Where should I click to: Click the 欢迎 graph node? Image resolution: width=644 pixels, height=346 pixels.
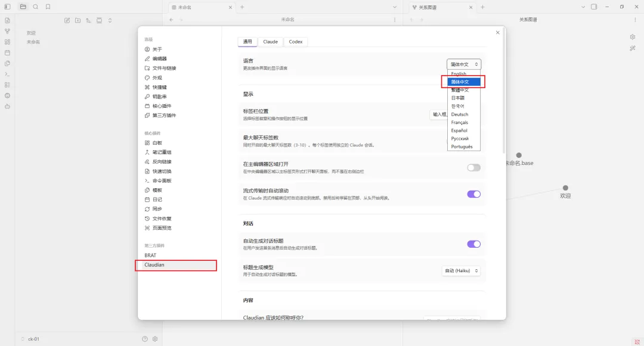565,188
